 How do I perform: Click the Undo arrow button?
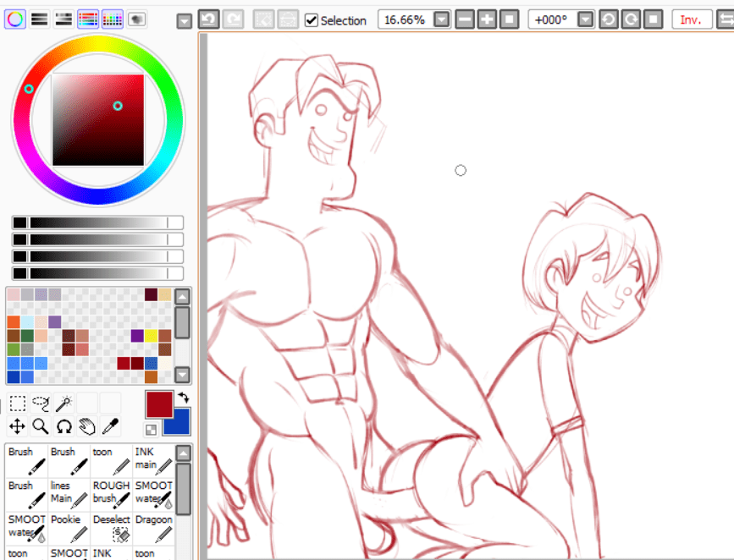point(208,19)
